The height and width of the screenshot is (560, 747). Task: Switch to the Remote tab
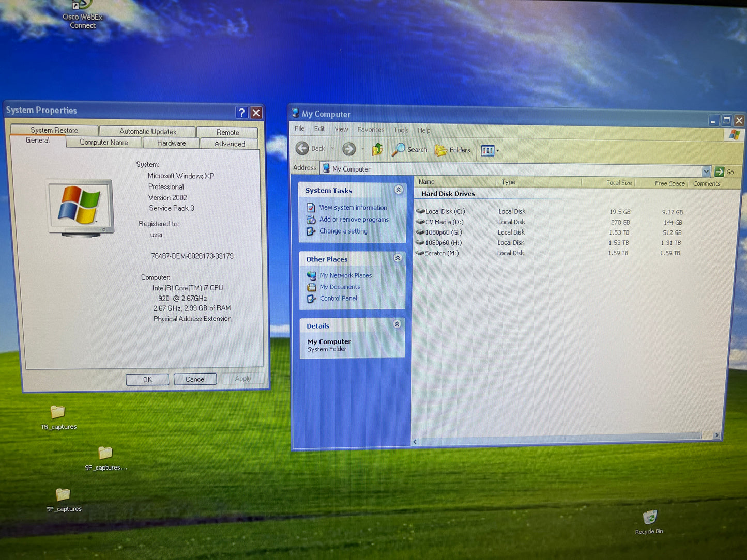pyautogui.click(x=227, y=132)
